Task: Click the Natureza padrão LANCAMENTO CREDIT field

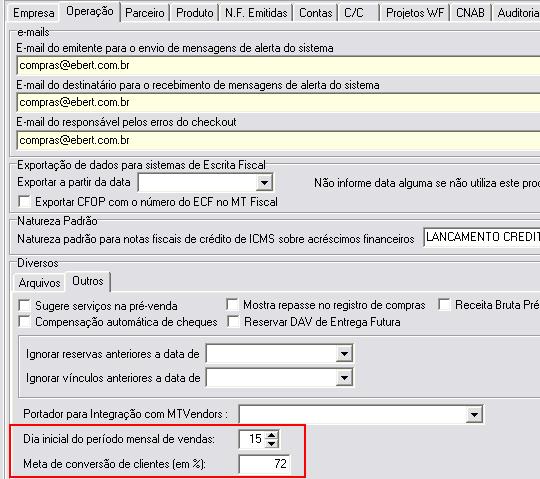Action: pyautogui.click(x=482, y=237)
